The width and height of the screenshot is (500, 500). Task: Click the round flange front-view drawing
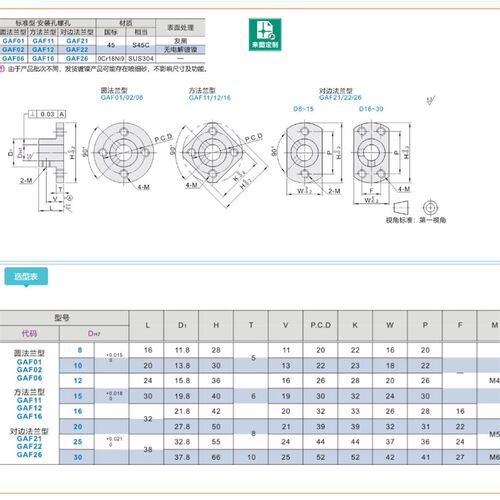pyautogui.click(x=124, y=153)
